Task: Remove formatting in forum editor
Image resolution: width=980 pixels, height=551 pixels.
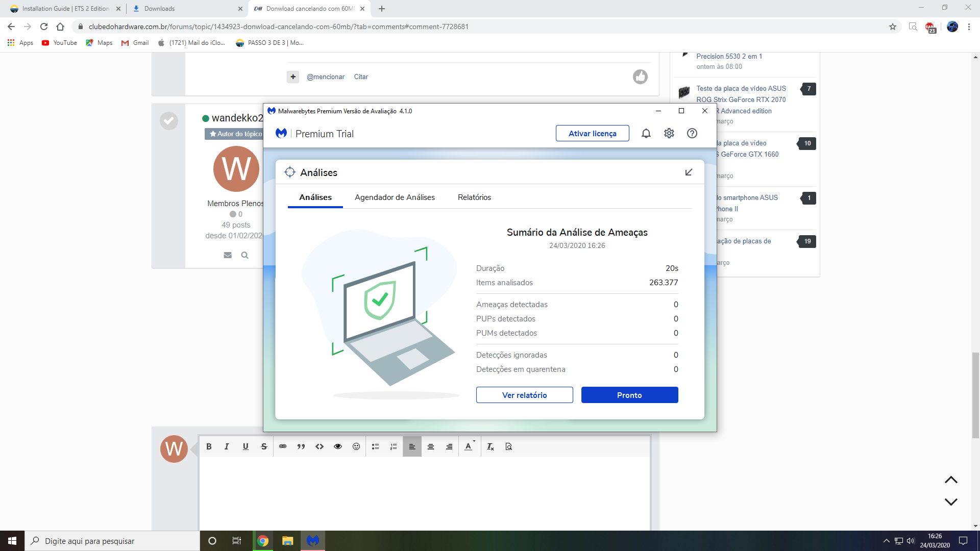Action: pyautogui.click(x=490, y=446)
